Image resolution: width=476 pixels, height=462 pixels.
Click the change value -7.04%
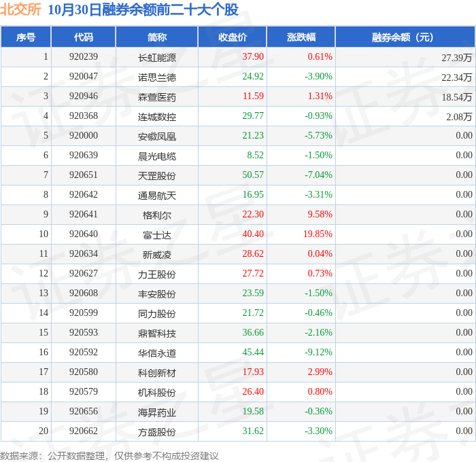pyautogui.click(x=318, y=175)
